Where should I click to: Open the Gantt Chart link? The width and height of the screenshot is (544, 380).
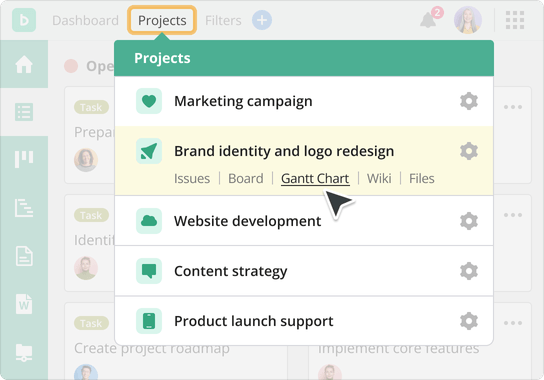pos(315,178)
